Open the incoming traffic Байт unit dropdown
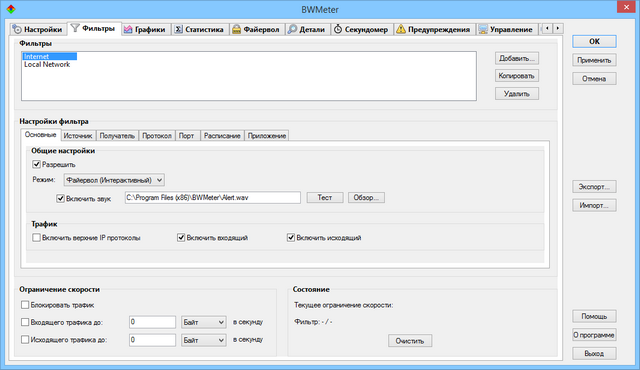The height and width of the screenshot is (370, 640). point(204,322)
